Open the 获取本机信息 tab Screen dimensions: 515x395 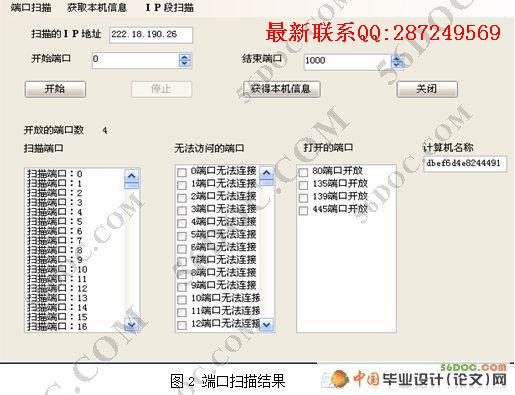coord(97,7)
